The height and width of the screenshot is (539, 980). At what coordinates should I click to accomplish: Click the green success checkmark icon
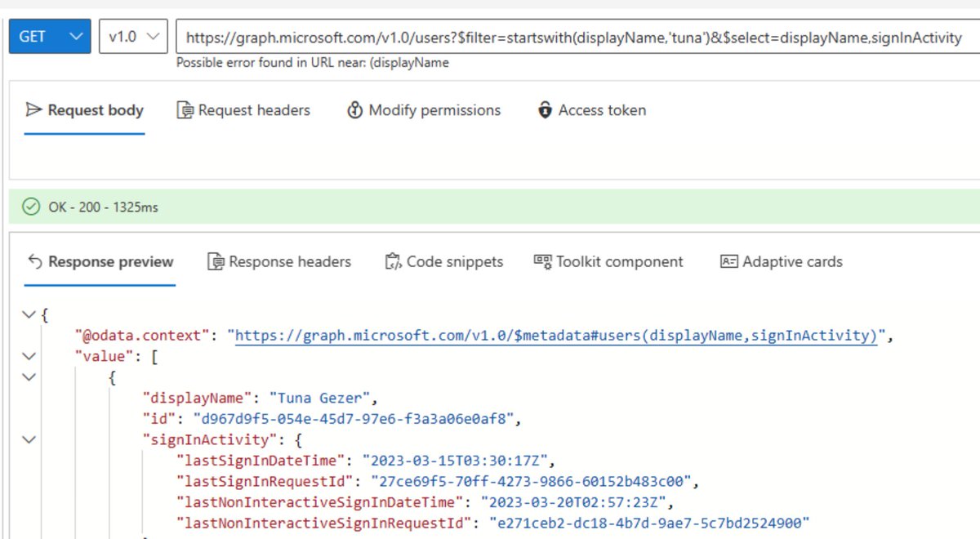pyautogui.click(x=30, y=207)
